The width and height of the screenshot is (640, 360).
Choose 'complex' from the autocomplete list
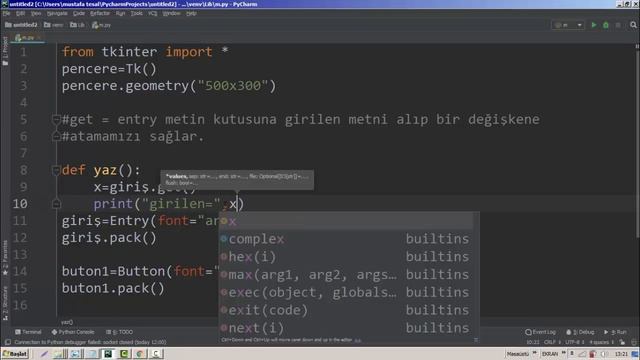[x=346, y=239]
